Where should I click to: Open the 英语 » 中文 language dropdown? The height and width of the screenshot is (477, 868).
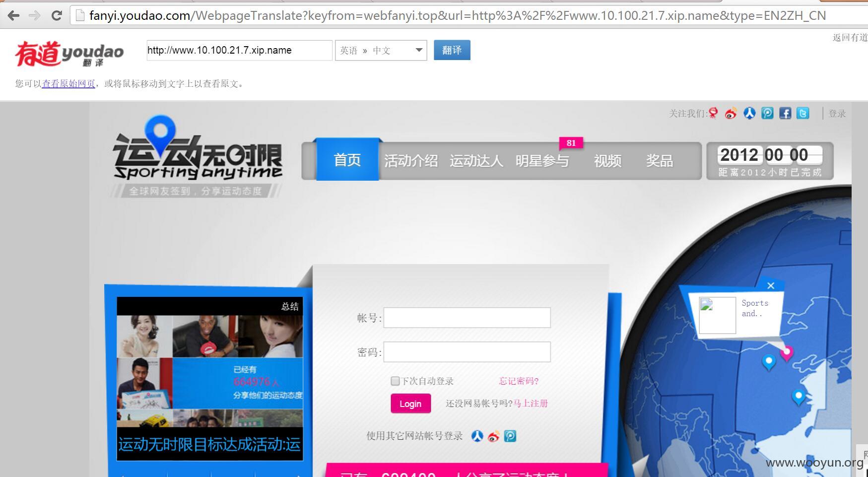pos(381,50)
